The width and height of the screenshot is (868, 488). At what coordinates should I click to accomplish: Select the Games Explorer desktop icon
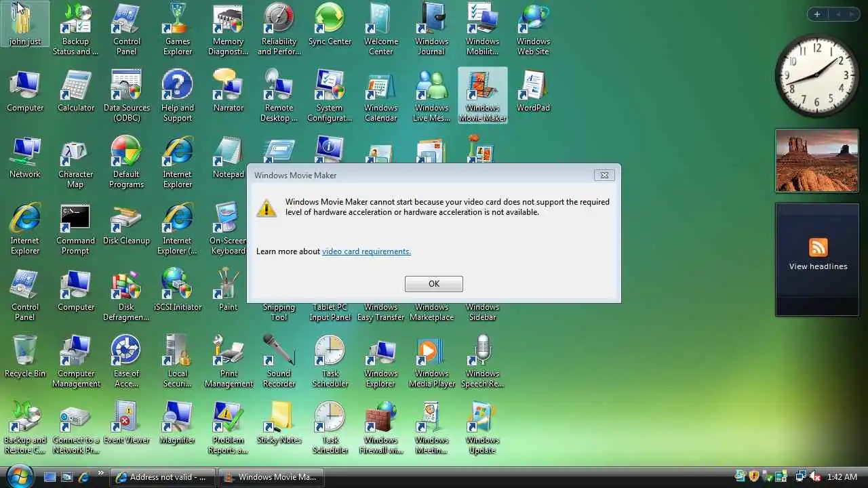tap(178, 29)
